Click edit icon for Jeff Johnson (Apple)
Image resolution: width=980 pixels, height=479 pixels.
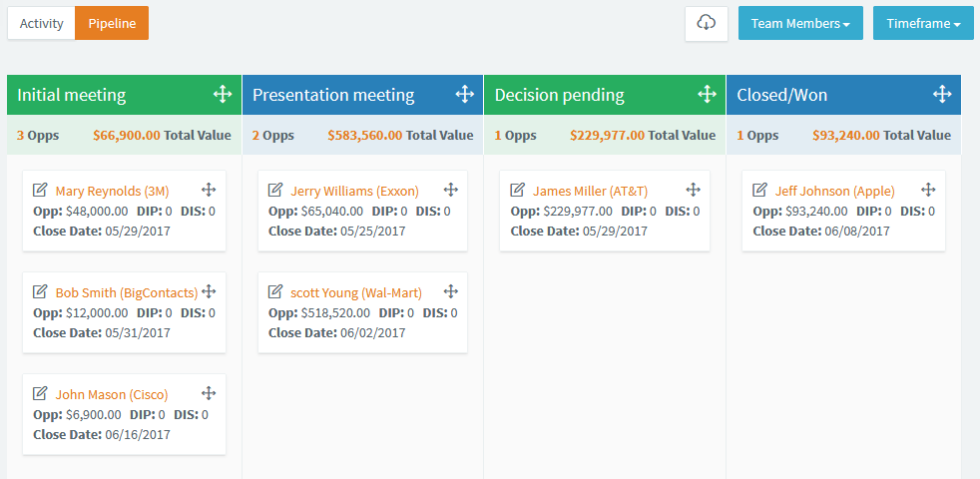(759, 190)
